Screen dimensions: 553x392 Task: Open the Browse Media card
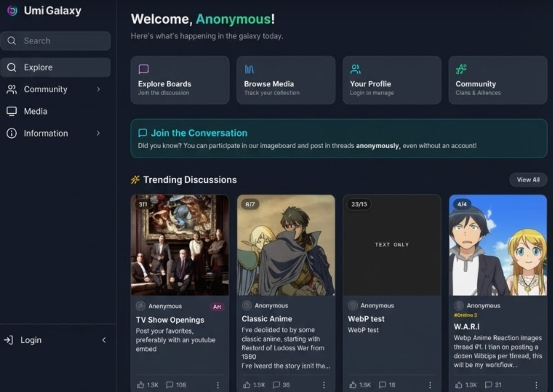click(286, 80)
